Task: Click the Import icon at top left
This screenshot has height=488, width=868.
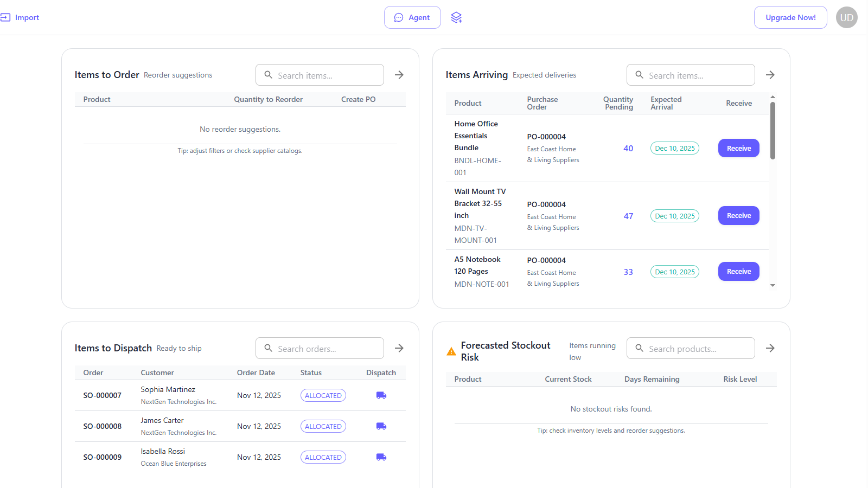Action: point(5,17)
